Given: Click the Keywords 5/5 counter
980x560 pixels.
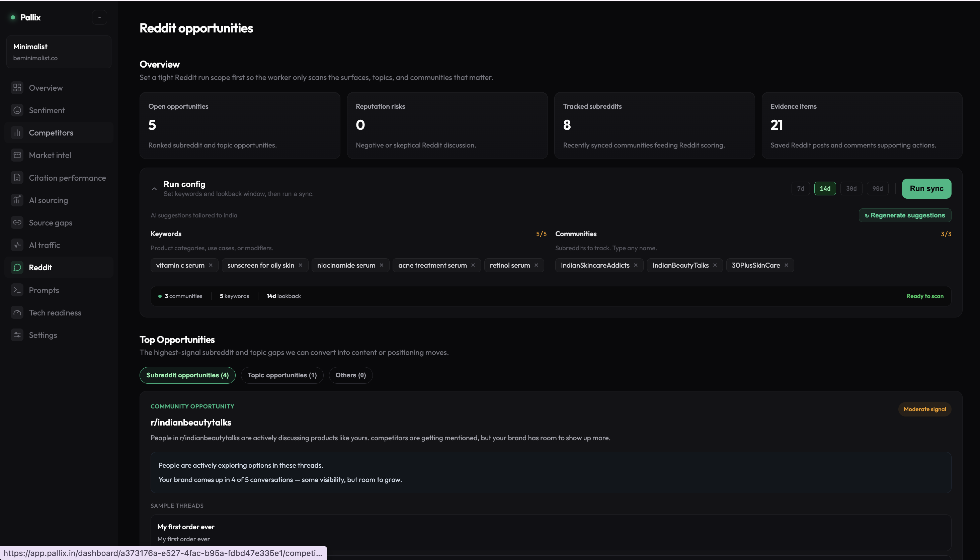Looking at the screenshot, I should [x=541, y=234].
